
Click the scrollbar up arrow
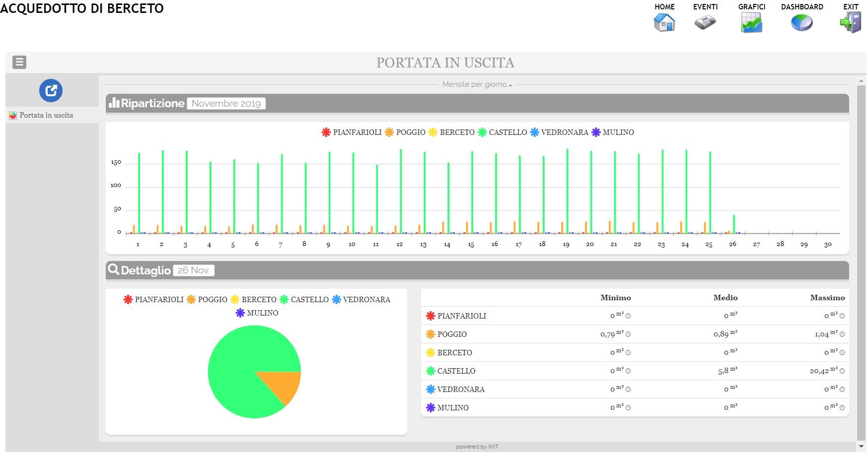862,80
